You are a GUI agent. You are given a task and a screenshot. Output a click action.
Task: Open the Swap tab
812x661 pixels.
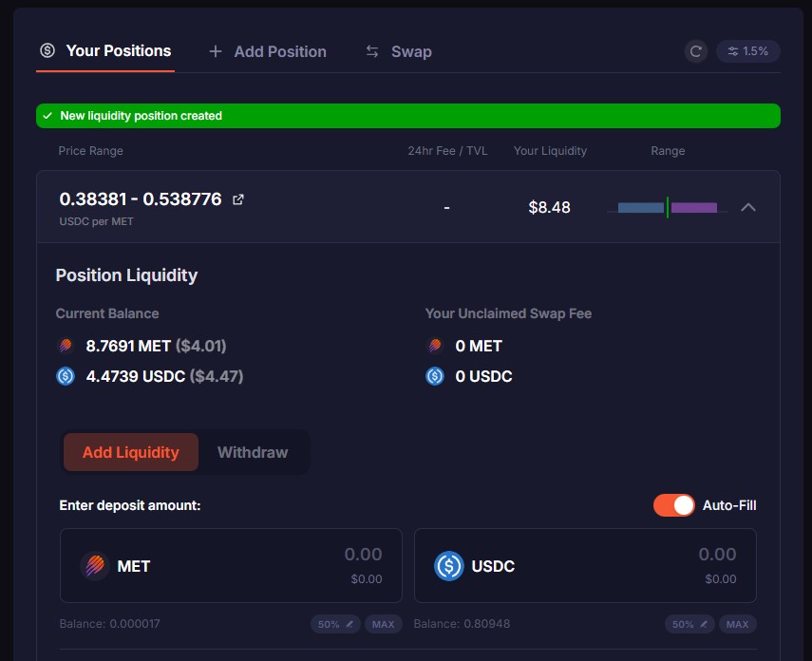tap(399, 51)
